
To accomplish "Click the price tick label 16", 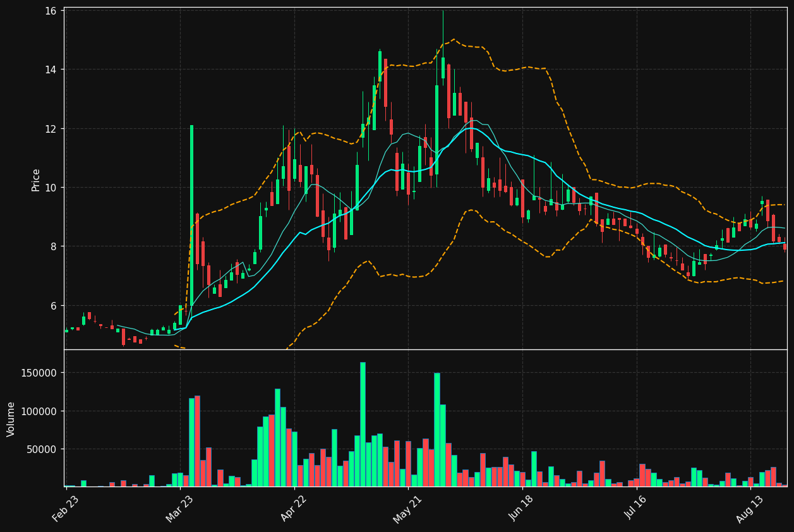I will (x=51, y=11).
